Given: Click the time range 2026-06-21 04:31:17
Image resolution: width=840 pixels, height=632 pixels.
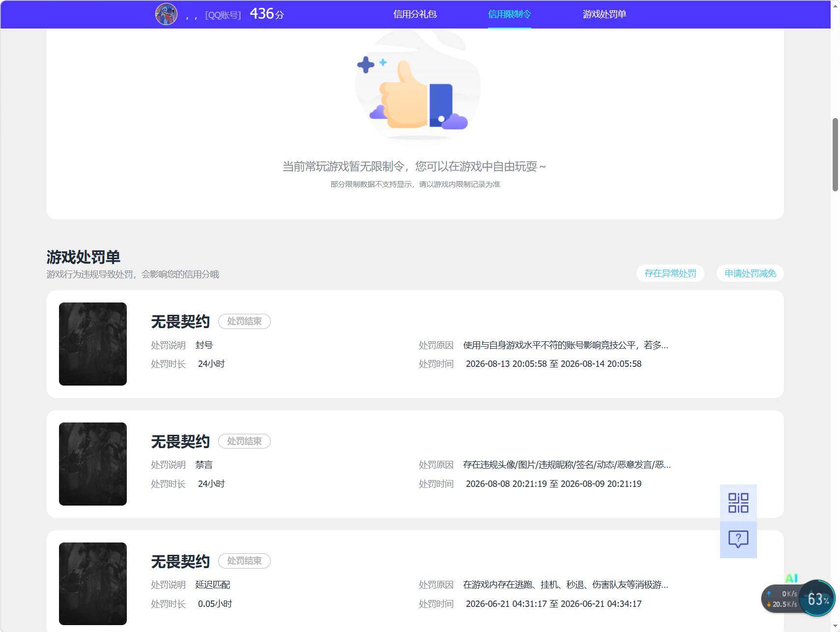Looking at the screenshot, I should (553, 604).
